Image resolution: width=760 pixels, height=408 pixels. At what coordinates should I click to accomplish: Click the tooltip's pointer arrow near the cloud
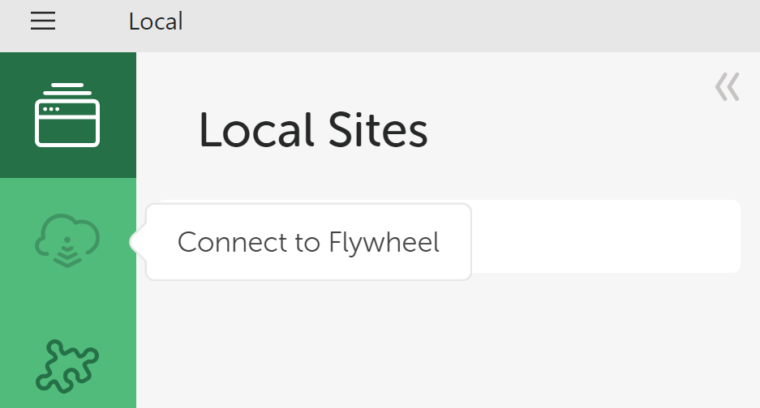tap(138, 242)
